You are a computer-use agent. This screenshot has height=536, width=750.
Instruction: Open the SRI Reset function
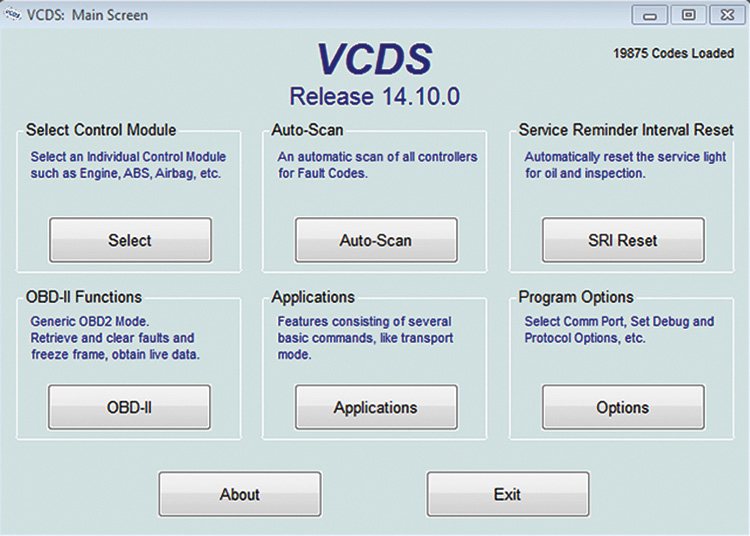623,240
